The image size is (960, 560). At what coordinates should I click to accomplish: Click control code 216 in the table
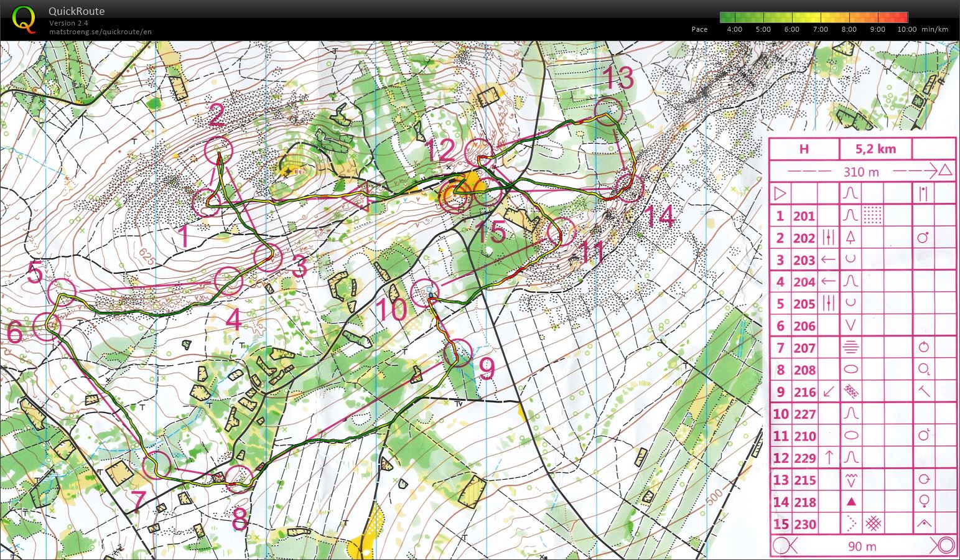coord(804,392)
